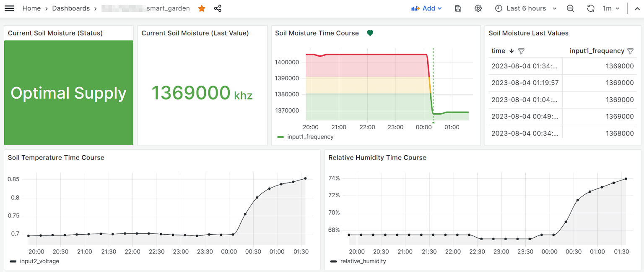Open the dashboard sharing options
Viewport: 644px width, 272px height.
(x=218, y=8)
